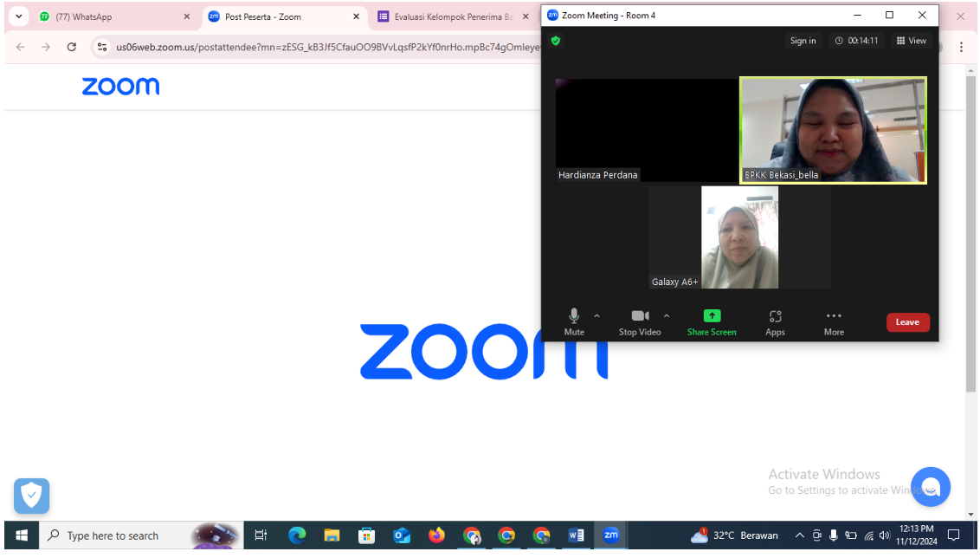Click the blue privacy shield badge
The height and width of the screenshot is (558, 980).
click(31, 496)
